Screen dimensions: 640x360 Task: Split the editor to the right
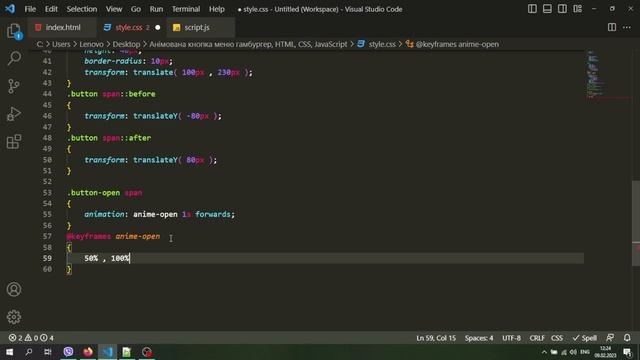pos(611,27)
